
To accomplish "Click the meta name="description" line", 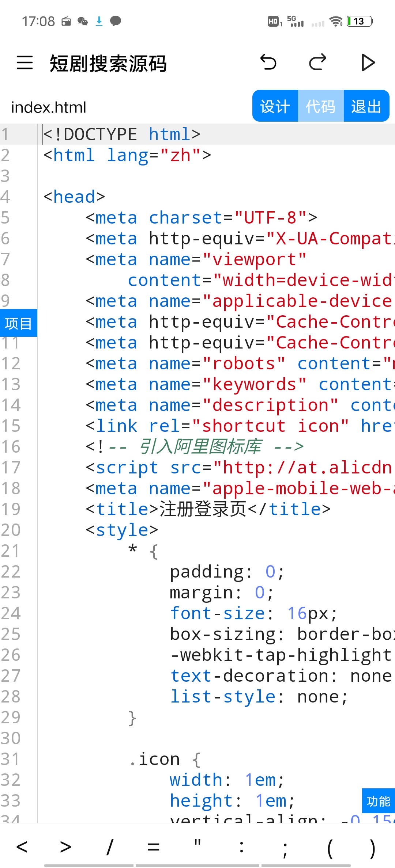I will tap(240, 405).
